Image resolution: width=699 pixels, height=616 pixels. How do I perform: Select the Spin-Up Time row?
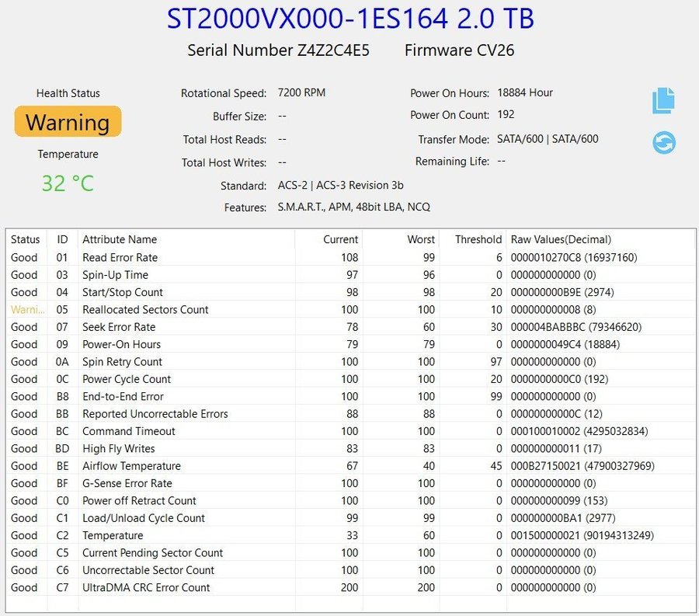350,274
